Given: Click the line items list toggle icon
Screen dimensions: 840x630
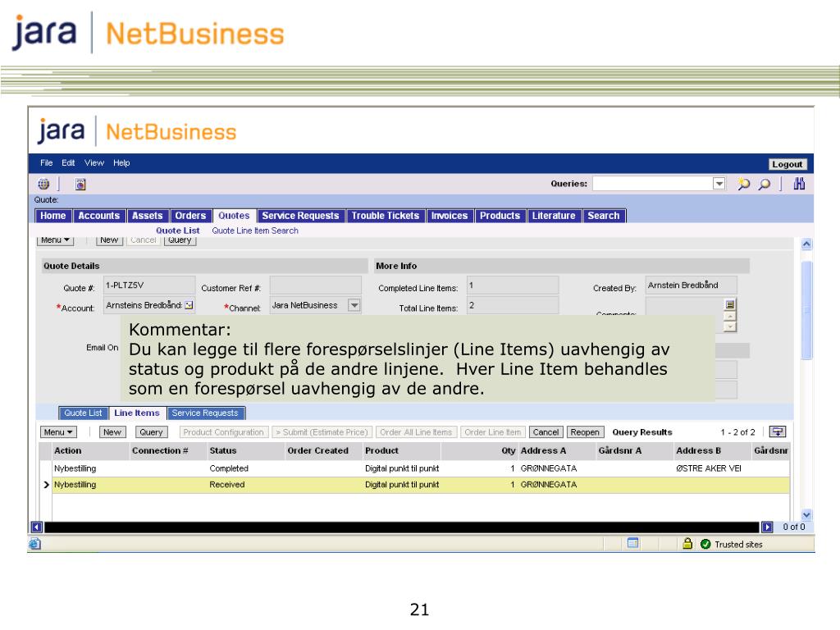Looking at the screenshot, I should 778,431.
